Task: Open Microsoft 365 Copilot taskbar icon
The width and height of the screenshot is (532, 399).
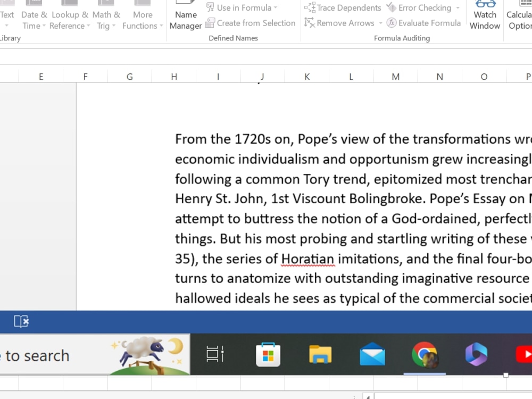Action: [476, 354]
